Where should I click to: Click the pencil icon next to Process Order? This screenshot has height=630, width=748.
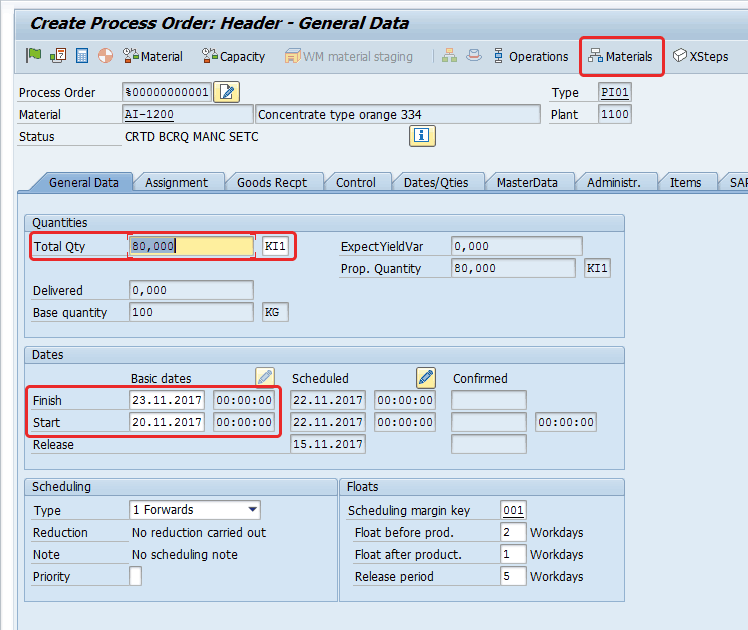tap(228, 93)
